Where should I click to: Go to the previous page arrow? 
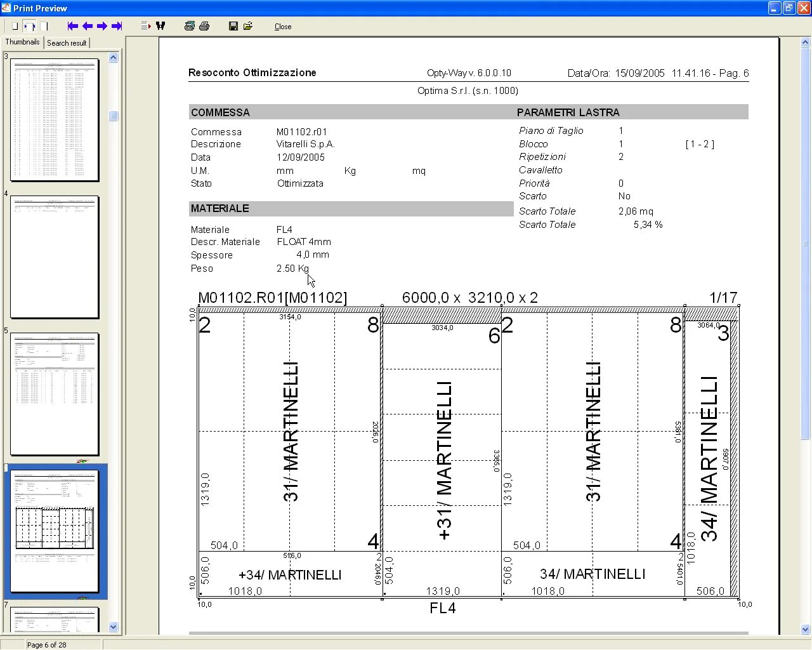[88, 26]
